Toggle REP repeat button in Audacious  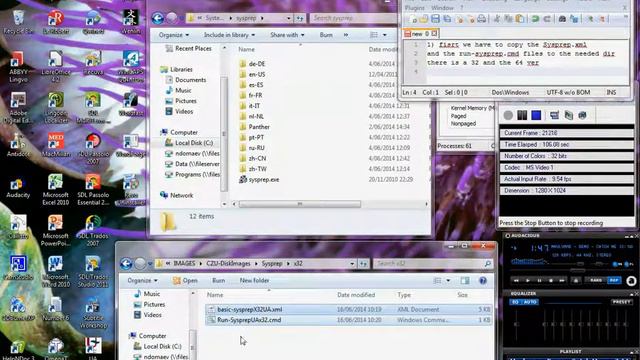[613, 280]
